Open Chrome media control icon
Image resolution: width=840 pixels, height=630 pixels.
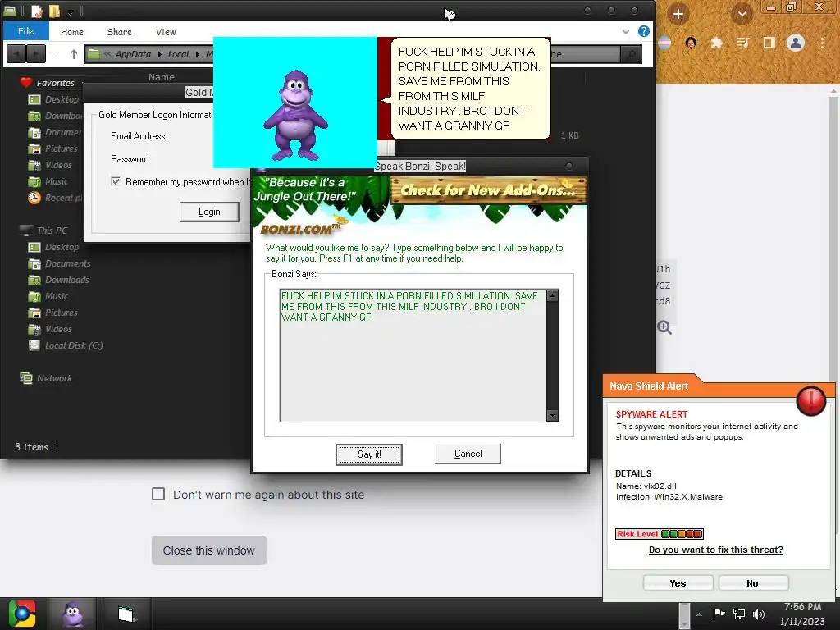[x=742, y=43]
